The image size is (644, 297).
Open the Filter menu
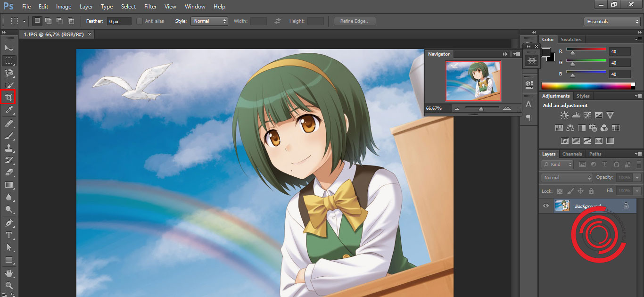pyautogui.click(x=150, y=7)
